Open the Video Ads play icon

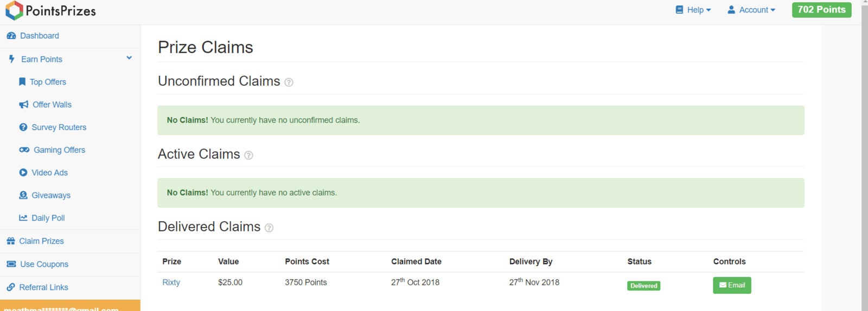click(23, 173)
